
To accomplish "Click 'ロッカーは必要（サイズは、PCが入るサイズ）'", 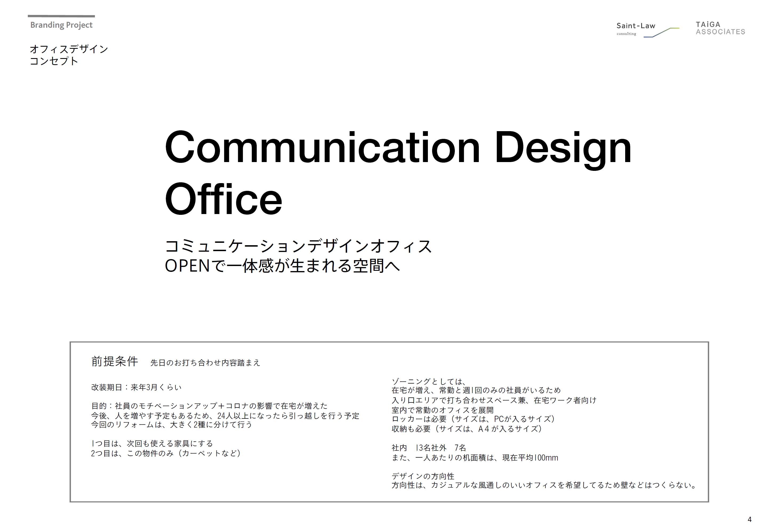I will click(473, 419).
